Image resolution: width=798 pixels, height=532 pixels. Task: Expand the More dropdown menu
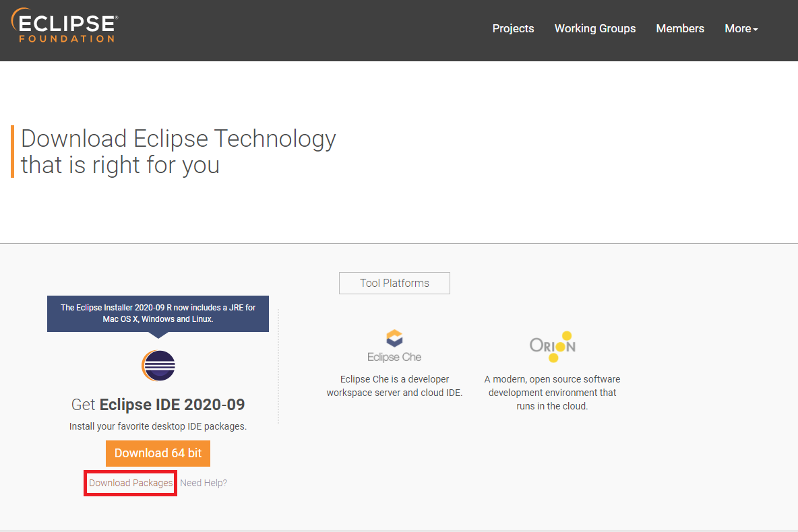click(x=741, y=28)
